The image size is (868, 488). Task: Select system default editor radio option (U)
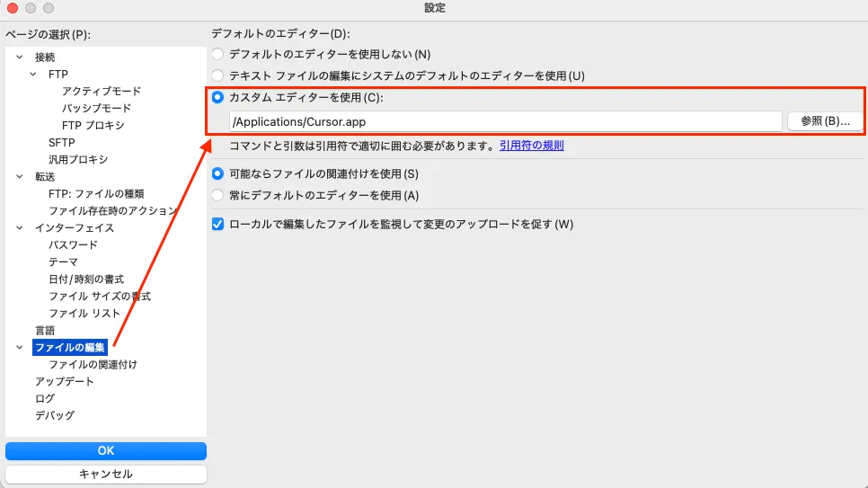217,75
